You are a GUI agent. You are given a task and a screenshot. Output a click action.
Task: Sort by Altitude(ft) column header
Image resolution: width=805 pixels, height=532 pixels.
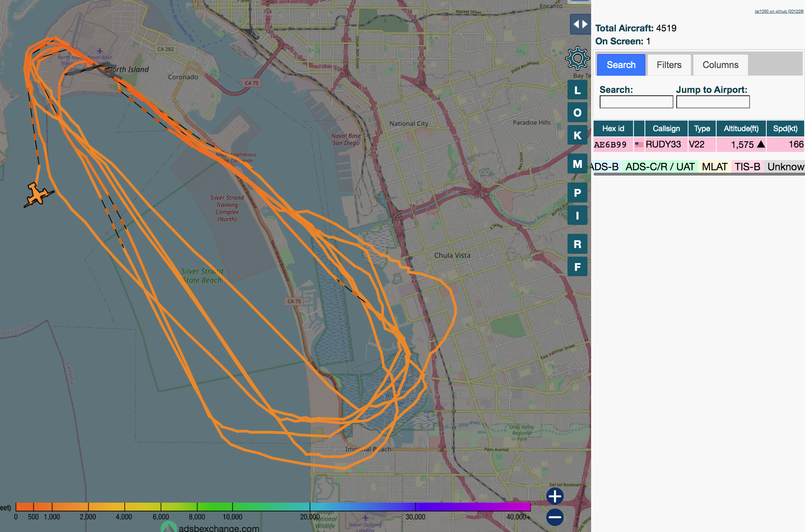(x=741, y=129)
